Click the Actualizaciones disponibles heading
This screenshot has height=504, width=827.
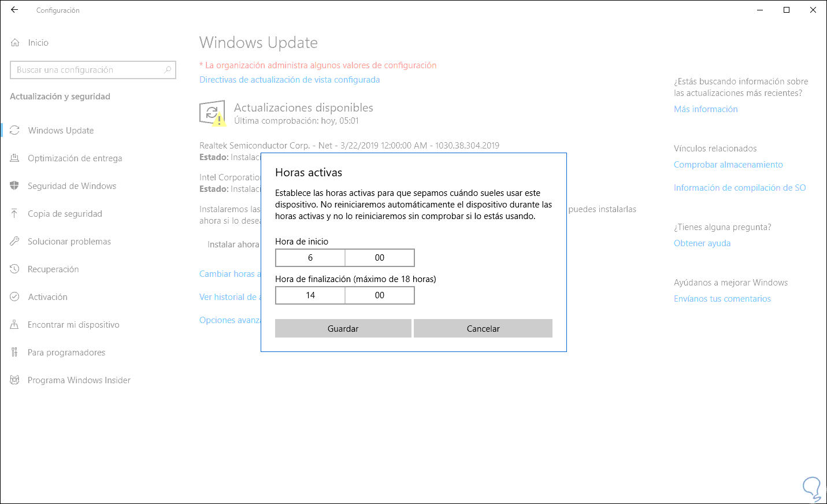click(303, 108)
